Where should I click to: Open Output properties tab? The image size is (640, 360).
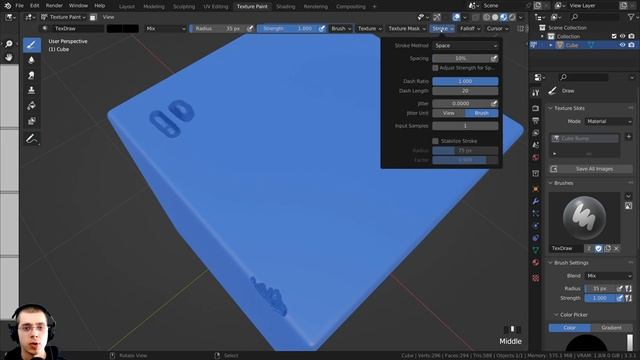(536, 120)
